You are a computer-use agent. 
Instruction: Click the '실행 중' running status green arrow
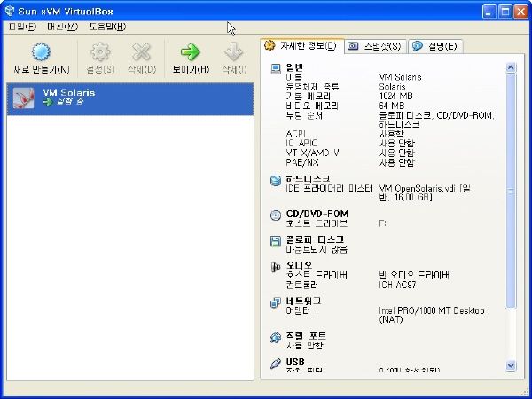(48, 101)
